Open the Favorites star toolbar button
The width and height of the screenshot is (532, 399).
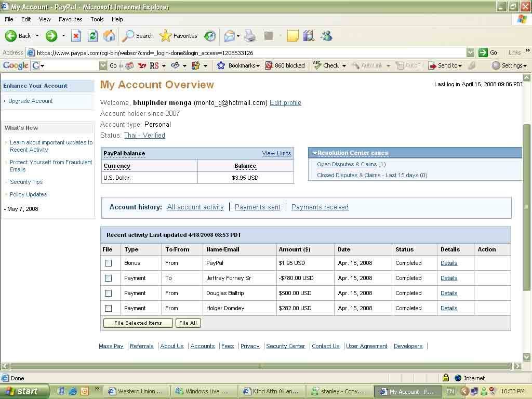[179, 36]
